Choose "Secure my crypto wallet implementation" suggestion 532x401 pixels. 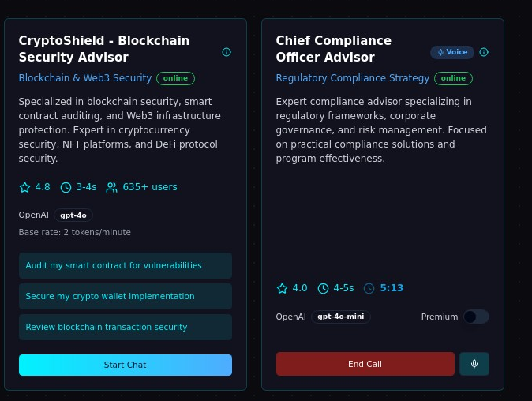[126, 296]
